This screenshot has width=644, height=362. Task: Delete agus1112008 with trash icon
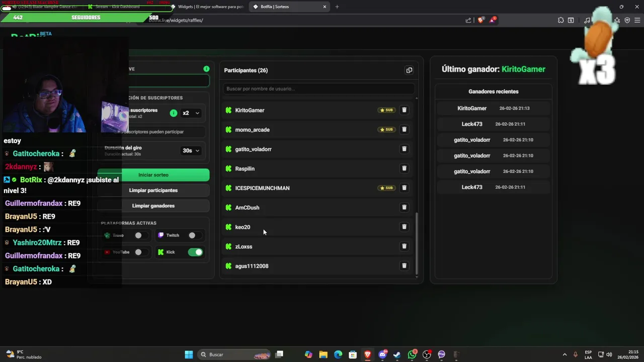404,266
